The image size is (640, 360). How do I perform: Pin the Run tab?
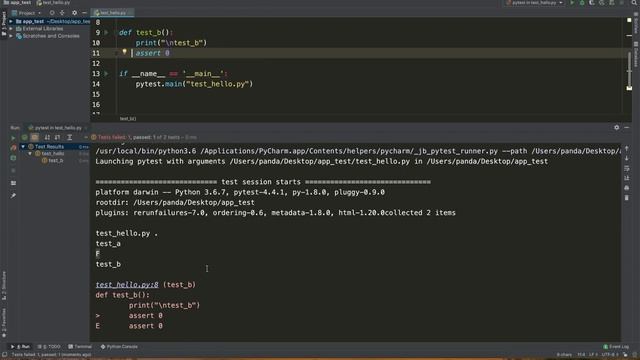[13, 196]
